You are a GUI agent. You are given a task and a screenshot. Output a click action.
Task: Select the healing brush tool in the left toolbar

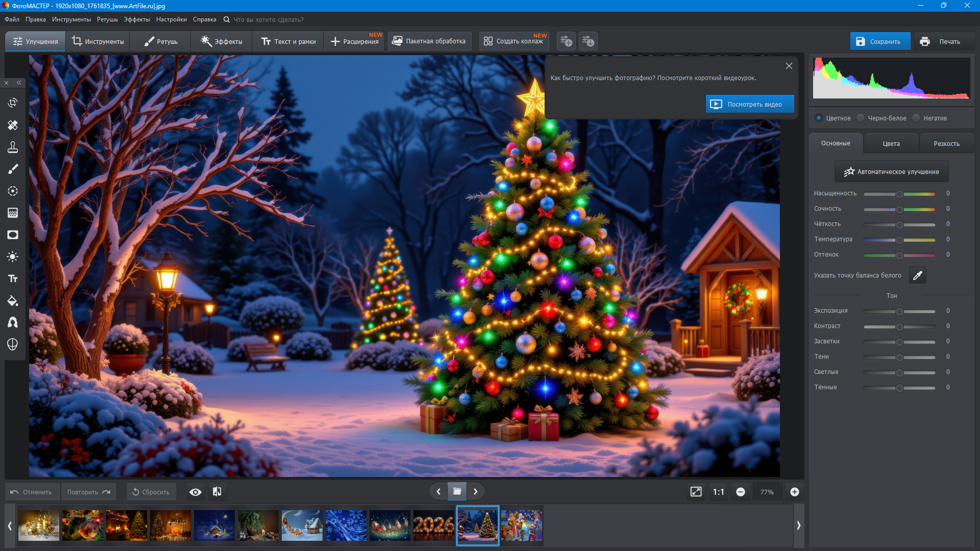(x=13, y=125)
